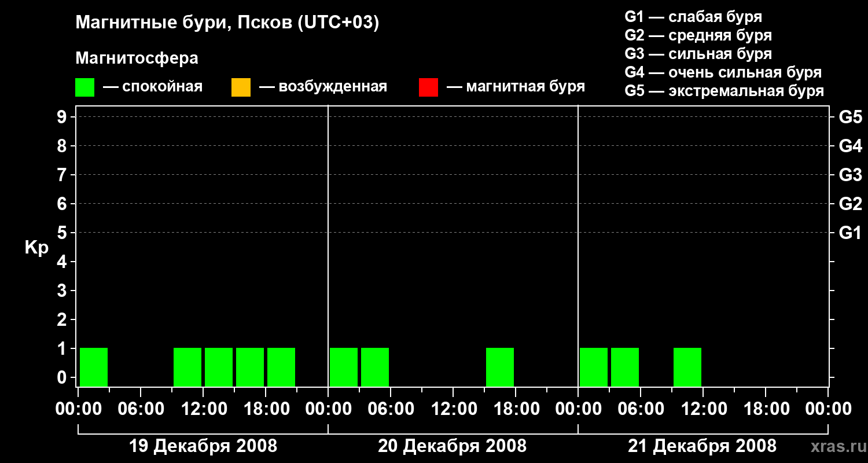Click the orange 'возбужденная' legend swatch
Screen dimensions: 868x463
tap(241, 87)
